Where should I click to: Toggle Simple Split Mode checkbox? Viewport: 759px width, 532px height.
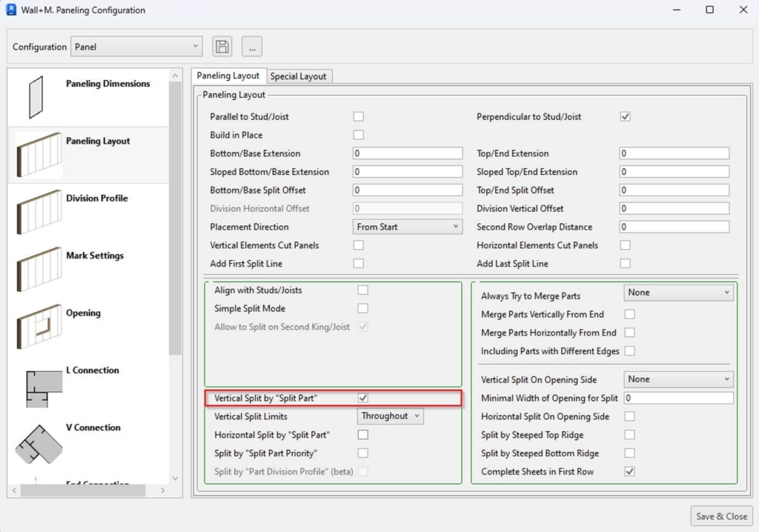tap(362, 308)
